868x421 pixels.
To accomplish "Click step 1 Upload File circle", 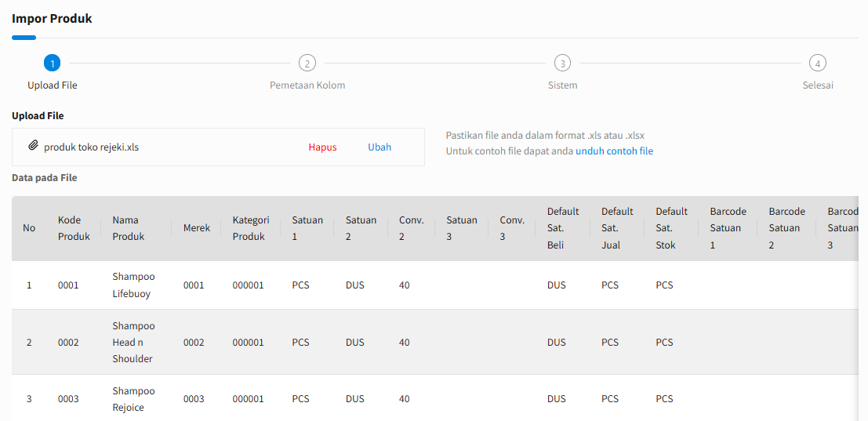I will tap(52, 64).
